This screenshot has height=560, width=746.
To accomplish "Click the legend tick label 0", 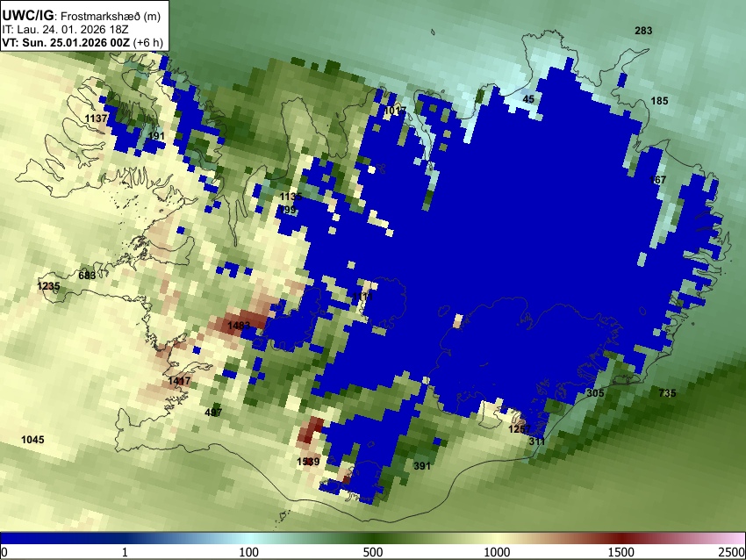I will click(x=4, y=552).
